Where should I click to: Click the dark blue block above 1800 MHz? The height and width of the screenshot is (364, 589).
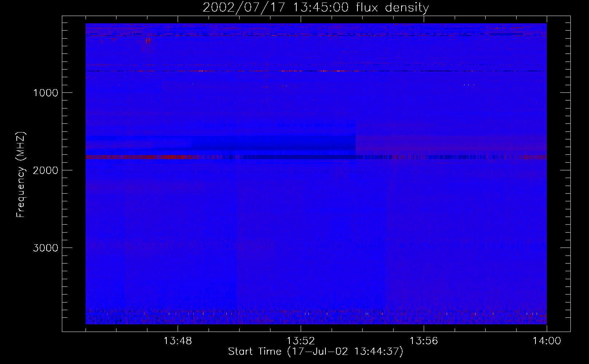(273, 143)
